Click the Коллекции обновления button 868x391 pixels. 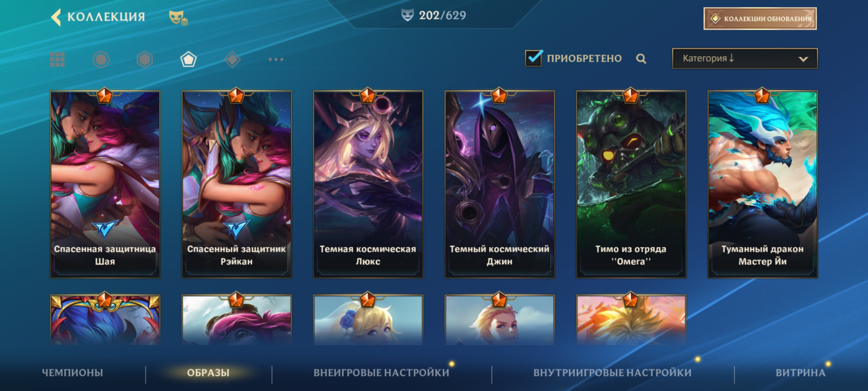760,18
